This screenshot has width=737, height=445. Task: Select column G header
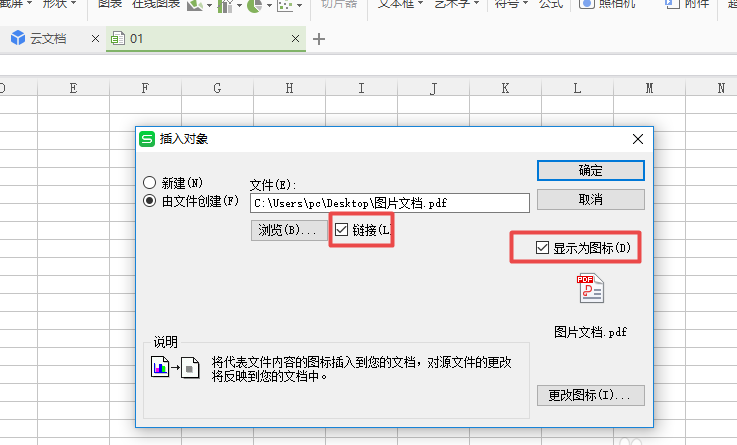(x=217, y=88)
